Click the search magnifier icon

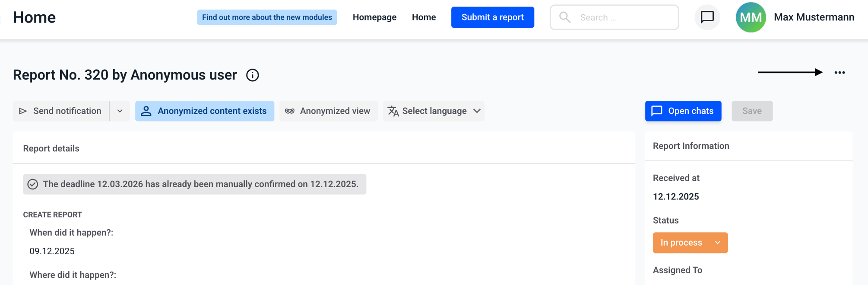pos(565,17)
